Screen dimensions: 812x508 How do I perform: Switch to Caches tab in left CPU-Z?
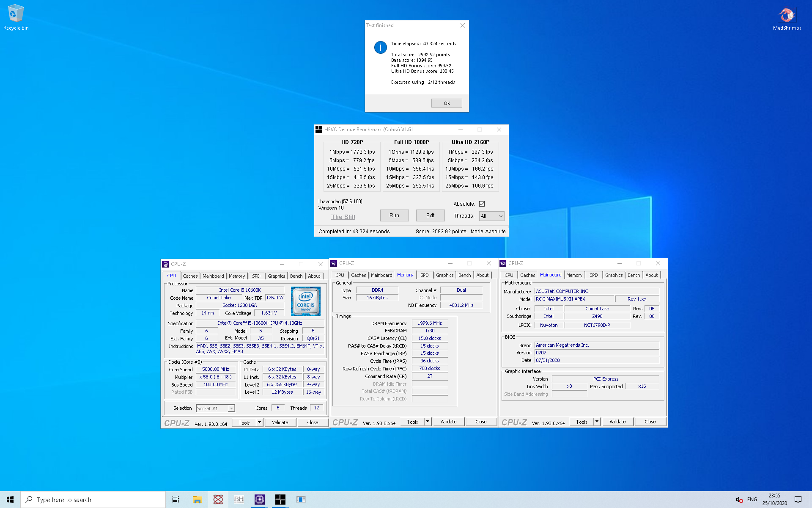pos(190,276)
